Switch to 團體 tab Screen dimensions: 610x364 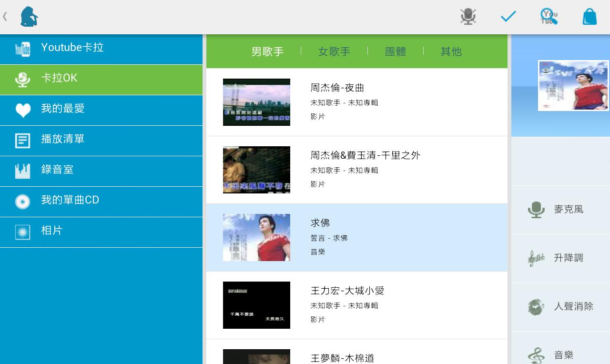[396, 51]
